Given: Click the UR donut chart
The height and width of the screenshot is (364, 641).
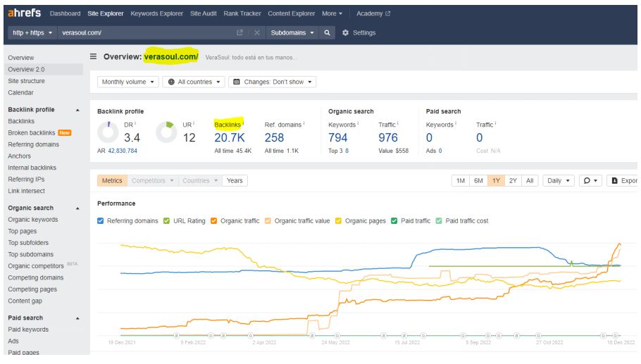Looking at the screenshot, I should (166, 132).
